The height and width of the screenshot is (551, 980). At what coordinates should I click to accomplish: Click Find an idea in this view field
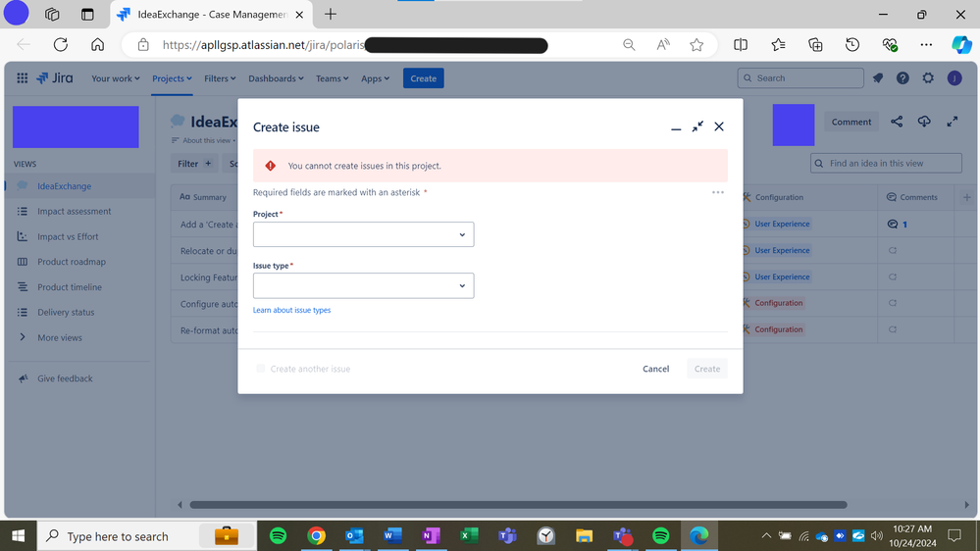pyautogui.click(x=886, y=164)
